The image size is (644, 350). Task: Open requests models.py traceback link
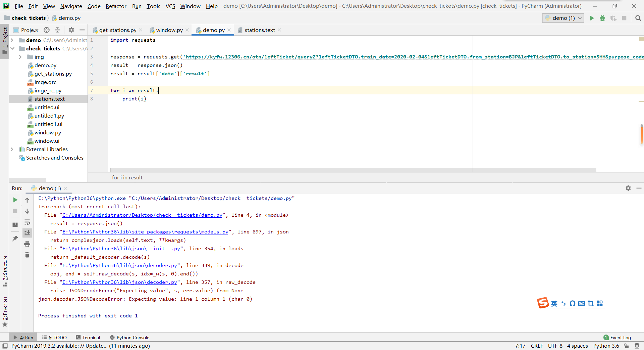145,232
